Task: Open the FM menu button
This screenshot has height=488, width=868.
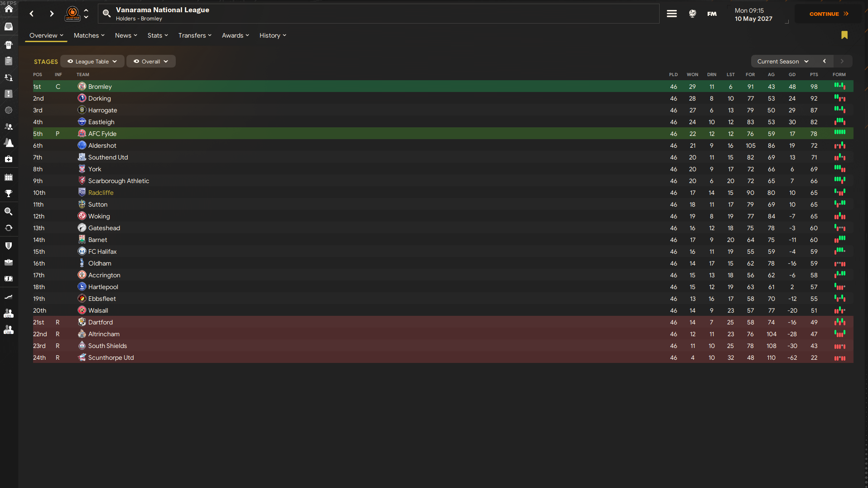Action: [x=712, y=14]
